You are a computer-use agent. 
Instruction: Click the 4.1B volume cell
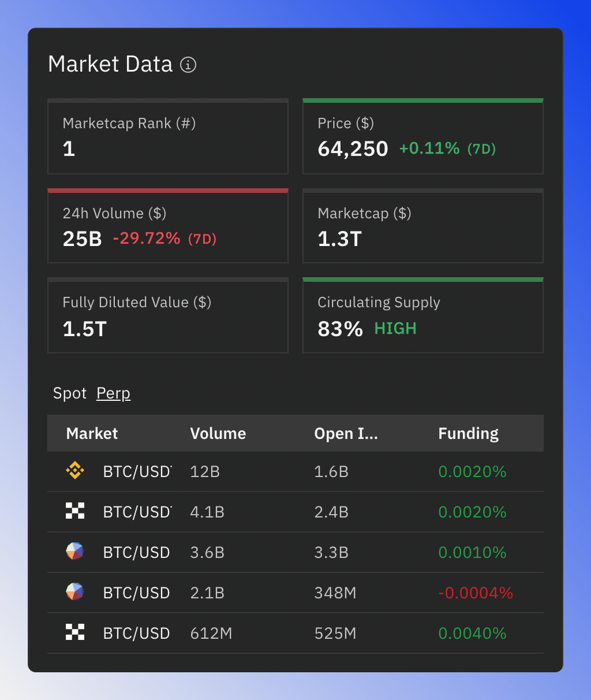(207, 512)
